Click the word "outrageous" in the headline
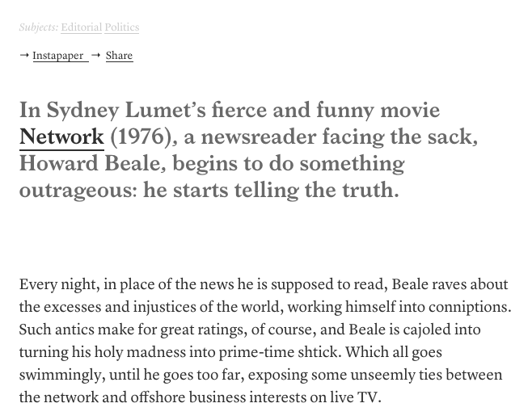The width and height of the screenshot is (528, 420). coord(78,191)
